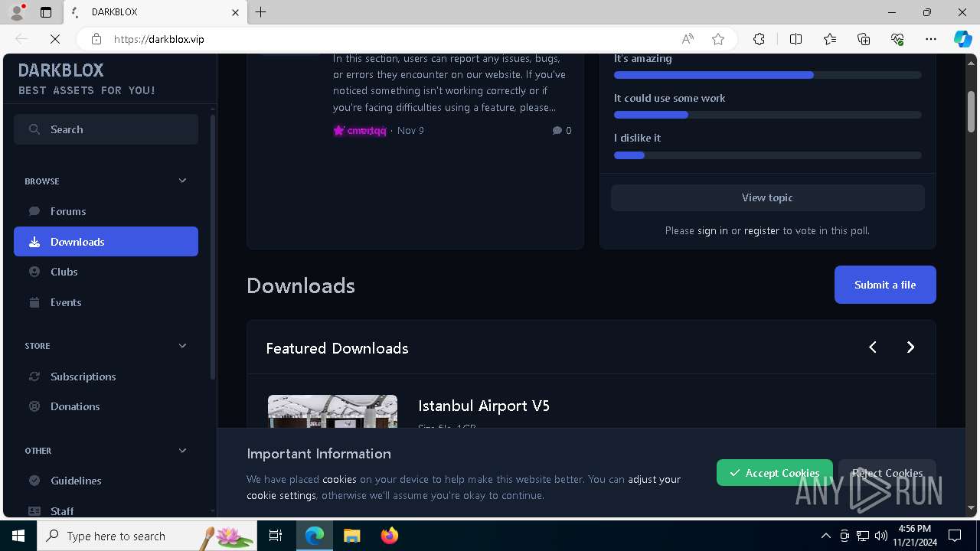
Task: Click the 'It's amazing' poll bar
Action: tap(767, 75)
